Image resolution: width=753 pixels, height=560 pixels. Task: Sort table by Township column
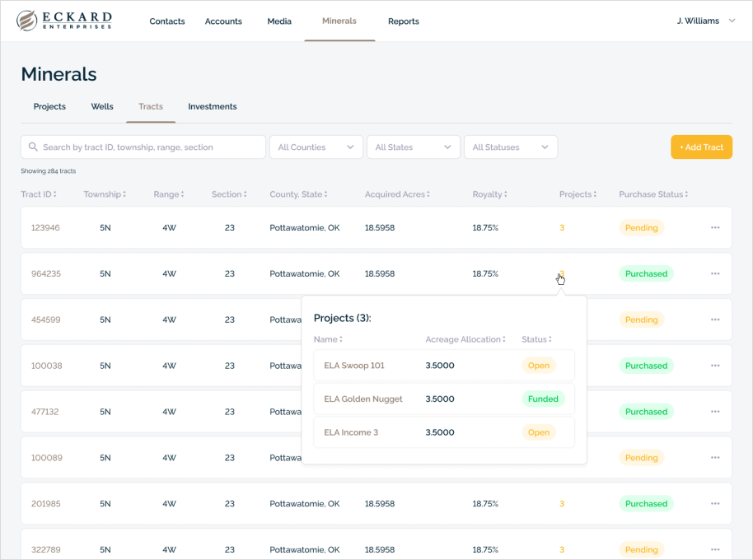point(105,194)
